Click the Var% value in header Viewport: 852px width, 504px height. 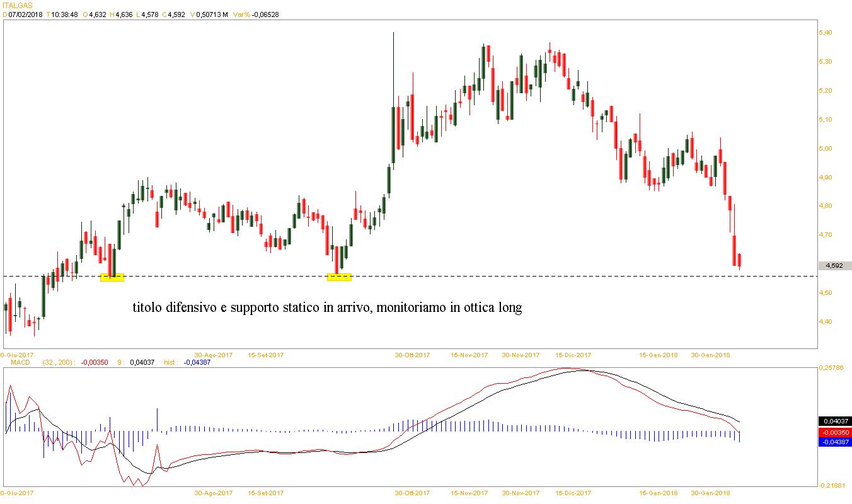click(x=264, y=14)
